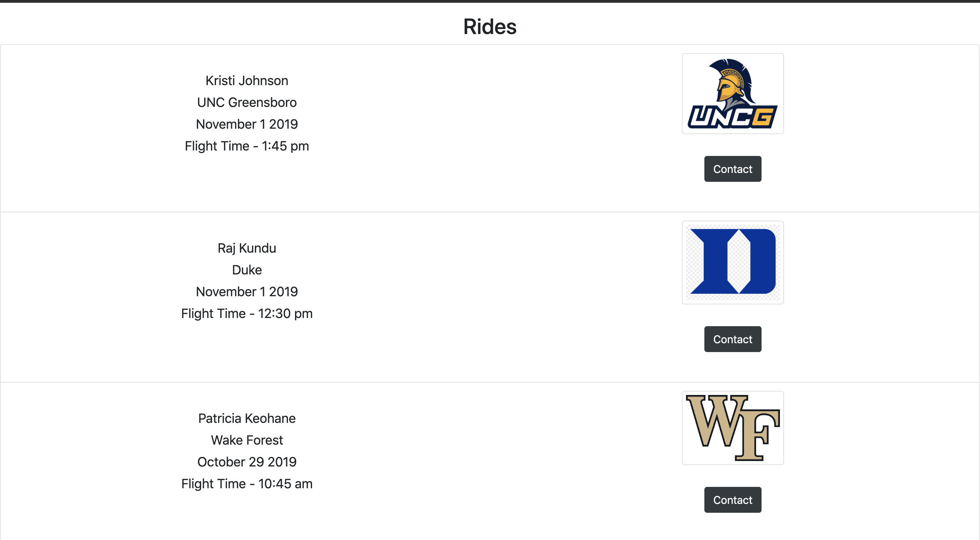The image size is (980, 540).
Task: Click the Duke school name text
Action: (246, 270)
